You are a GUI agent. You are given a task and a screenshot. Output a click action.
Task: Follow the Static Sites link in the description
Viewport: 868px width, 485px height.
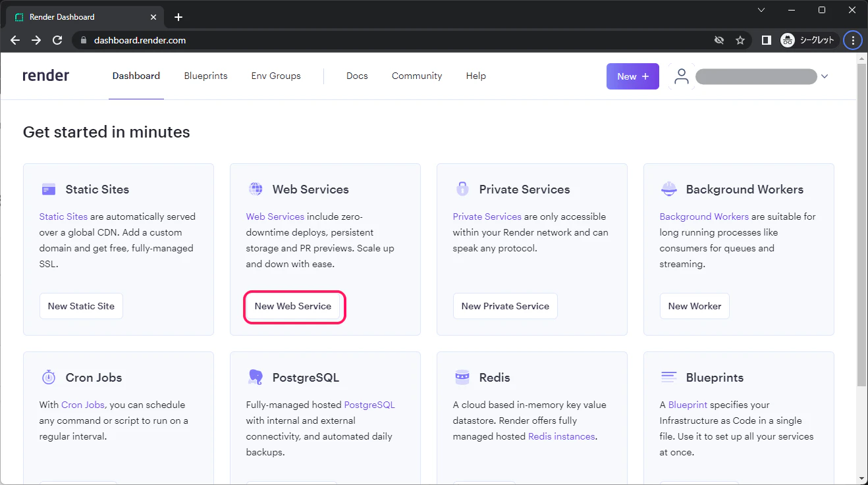point(63,217)
